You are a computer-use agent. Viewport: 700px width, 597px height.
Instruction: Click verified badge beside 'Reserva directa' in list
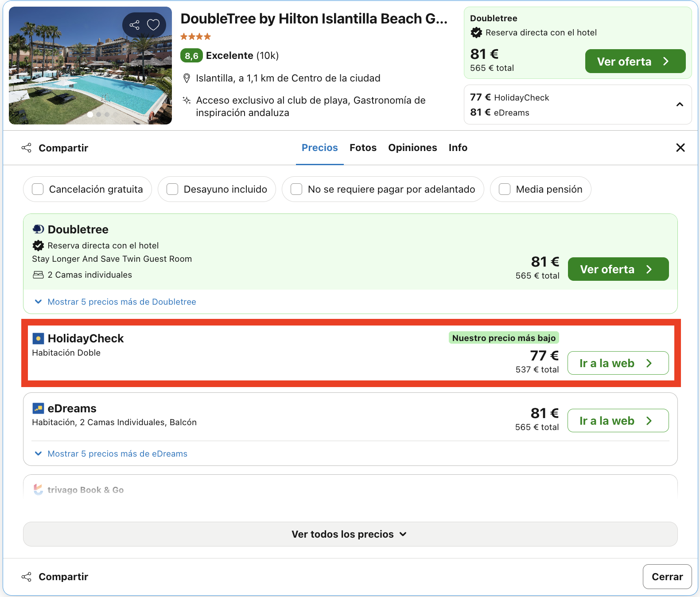click(39, 245)
